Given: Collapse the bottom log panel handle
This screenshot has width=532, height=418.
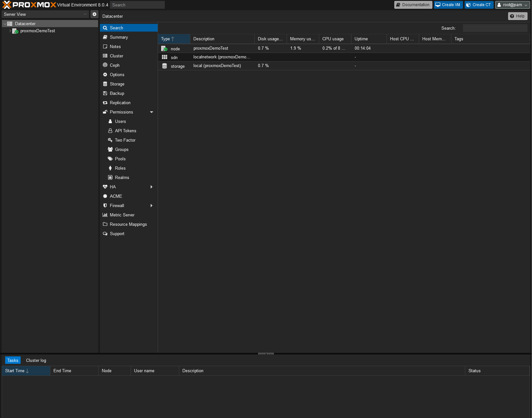Looking at the screenshot, I should tap(266, 354).
